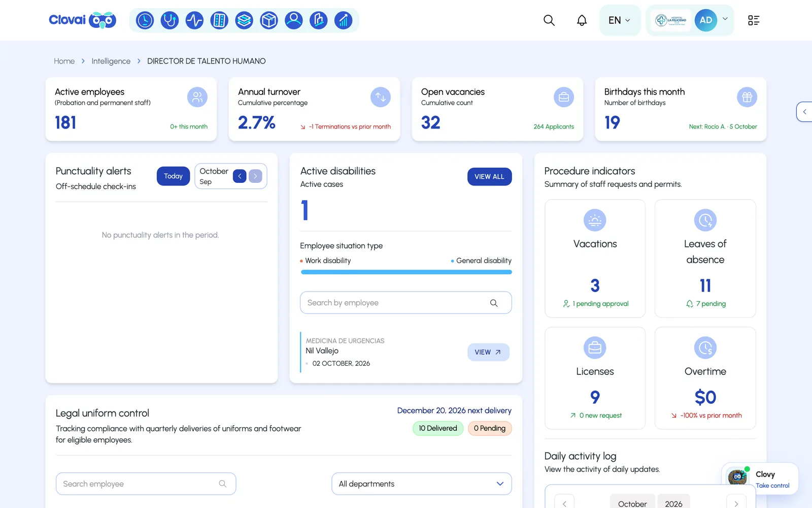
Task: Click the Leaves of absence clock icon
Action: coord(705,220)
